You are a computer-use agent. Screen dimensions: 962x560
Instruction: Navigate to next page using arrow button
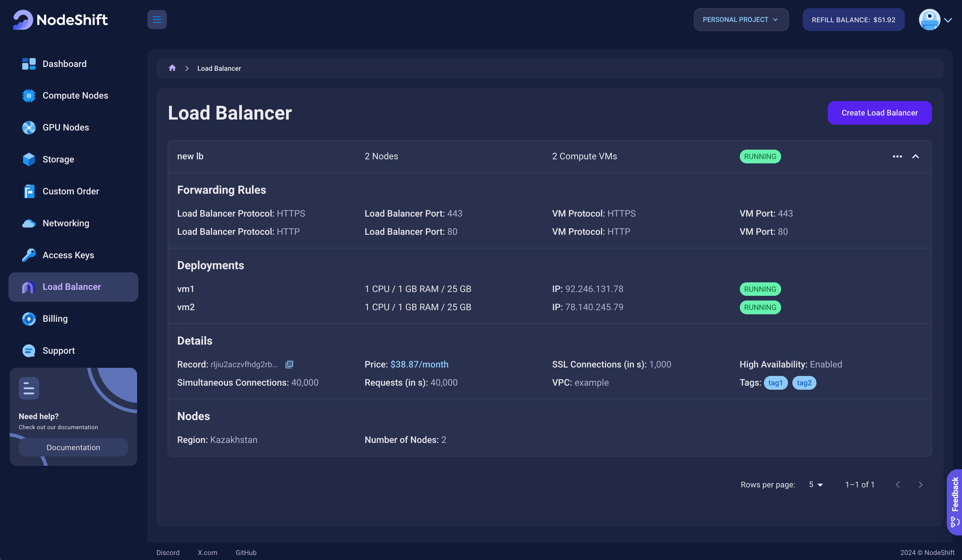click(921, 484)
